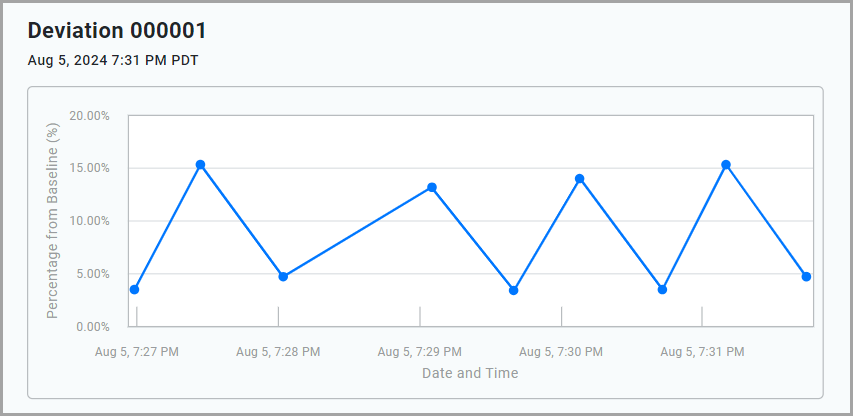The image size is (853, 416).
Task: Click the Aug 5, 7:30 PM axis label
Action: pyautogui.click(x=561, y=352)
